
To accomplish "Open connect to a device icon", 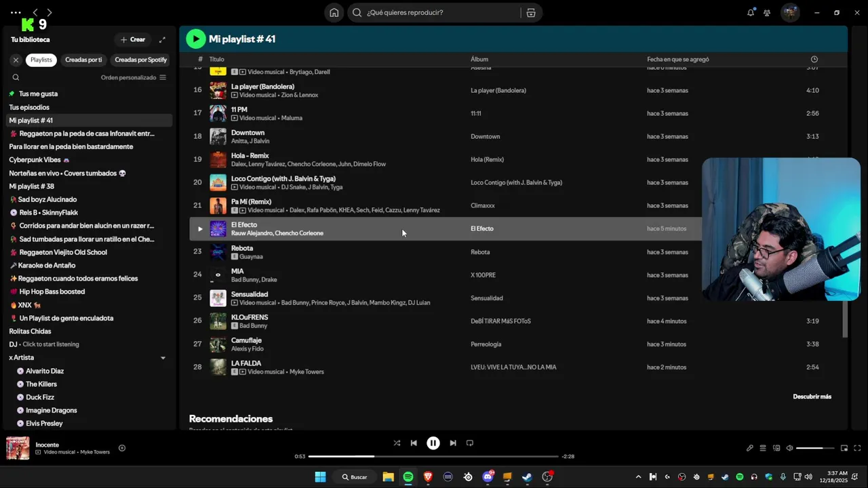I will [x=776, y=448].
